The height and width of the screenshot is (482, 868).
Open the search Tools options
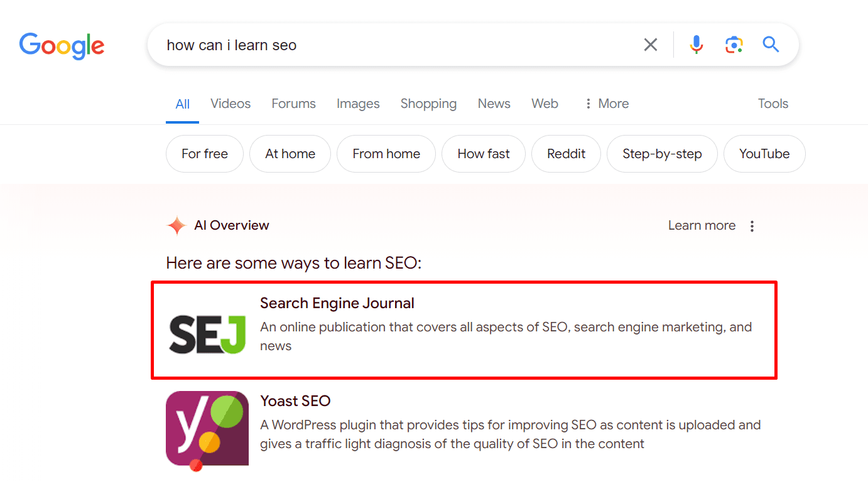[773, 104]
